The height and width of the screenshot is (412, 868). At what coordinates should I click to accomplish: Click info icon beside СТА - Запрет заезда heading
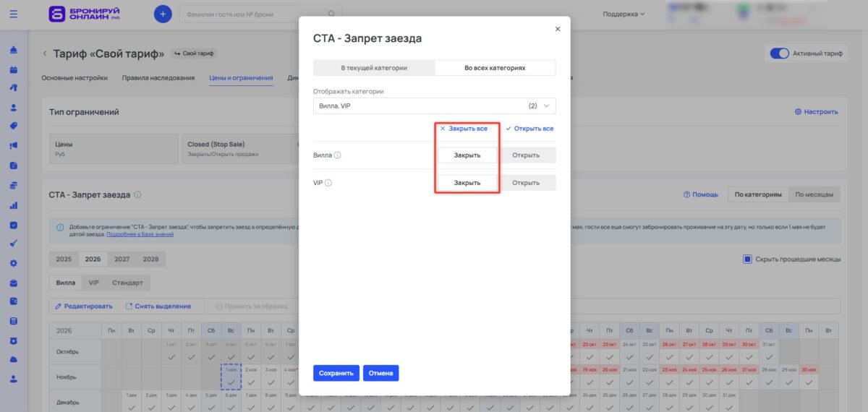(137, 194)
